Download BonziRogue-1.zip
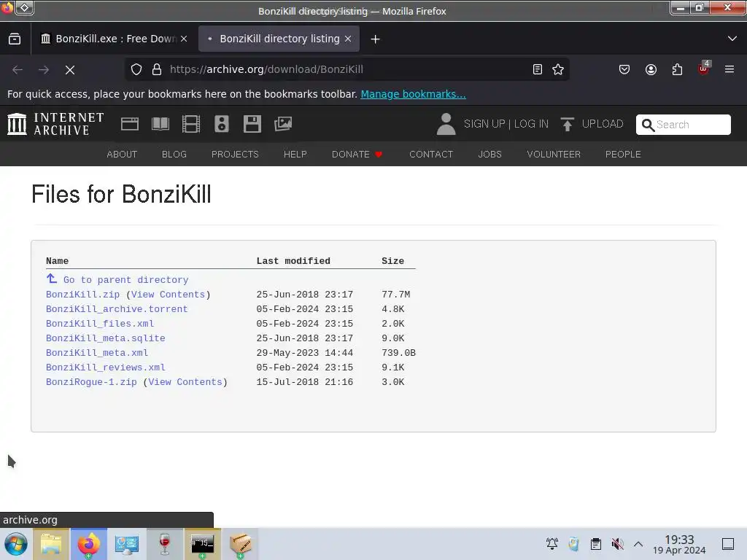The height and width of the screenshot is (560, 747). [x=91, y=382]
